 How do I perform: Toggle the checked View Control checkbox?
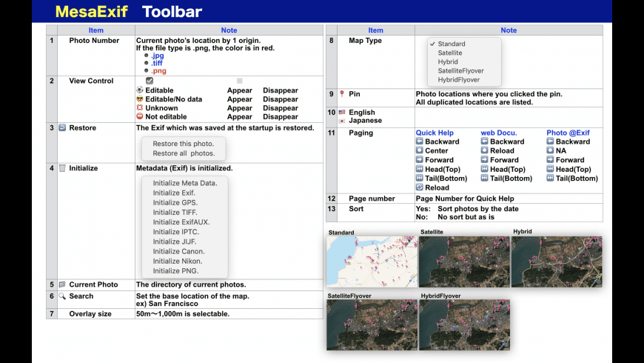point(150,81)
